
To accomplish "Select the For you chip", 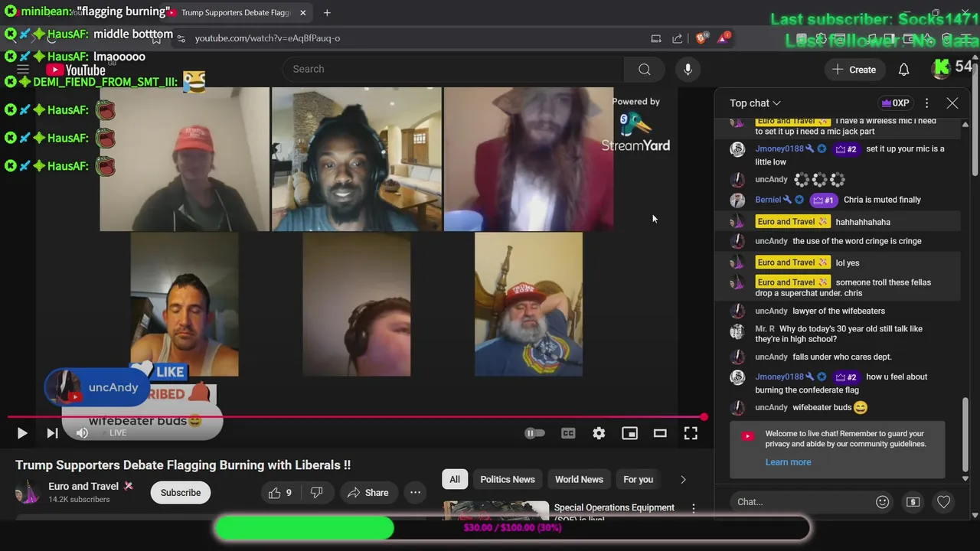I will click(639, 480).
